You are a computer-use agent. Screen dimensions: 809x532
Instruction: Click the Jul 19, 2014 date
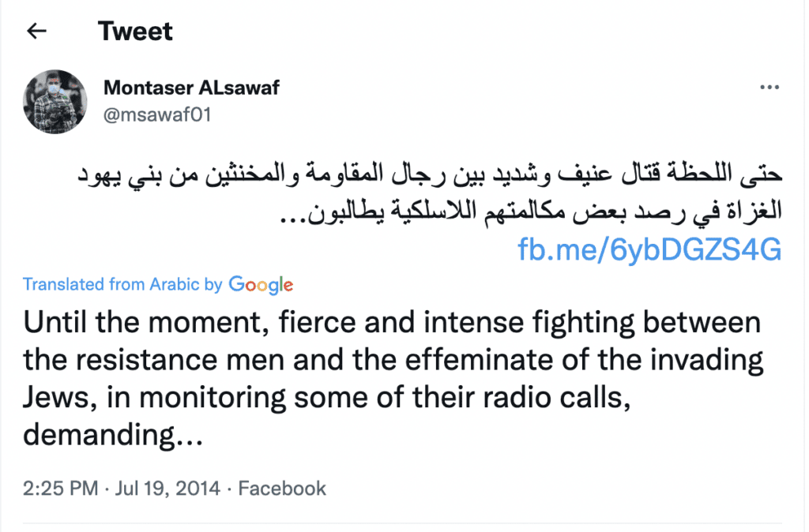tap(167, 488)
